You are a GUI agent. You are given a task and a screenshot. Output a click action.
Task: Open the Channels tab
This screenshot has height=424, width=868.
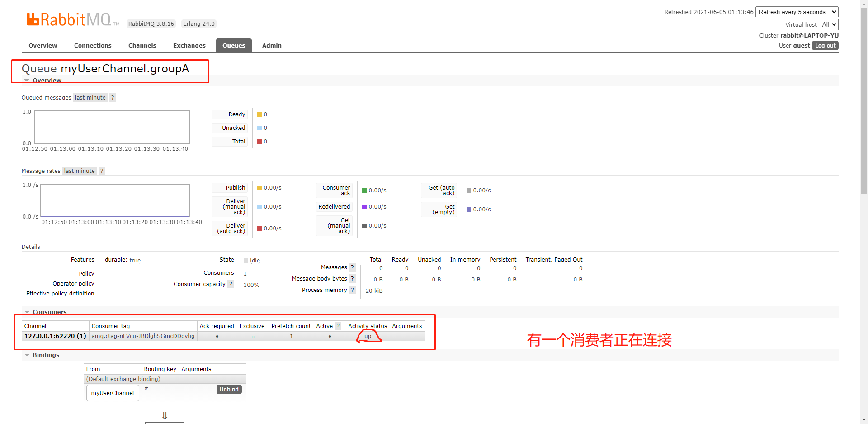(x=142, y=45)
